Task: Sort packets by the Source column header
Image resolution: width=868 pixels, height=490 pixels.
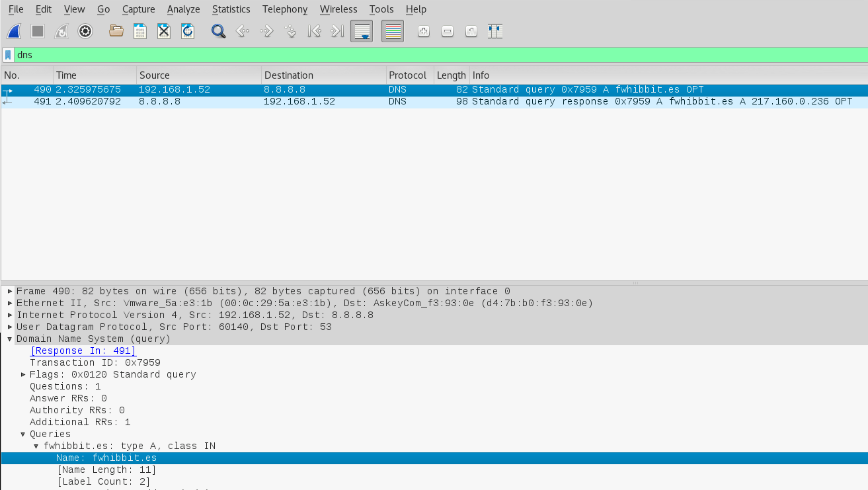Action: coord(198,75)
